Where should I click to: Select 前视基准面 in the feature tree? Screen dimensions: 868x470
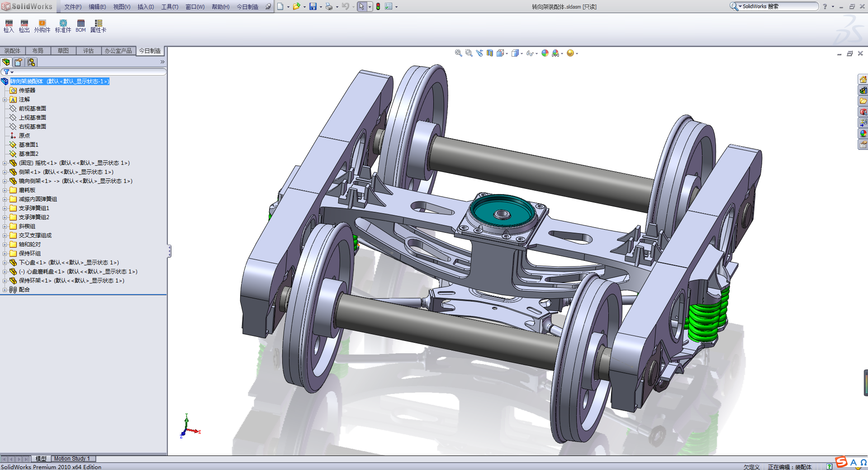point(32,109)
